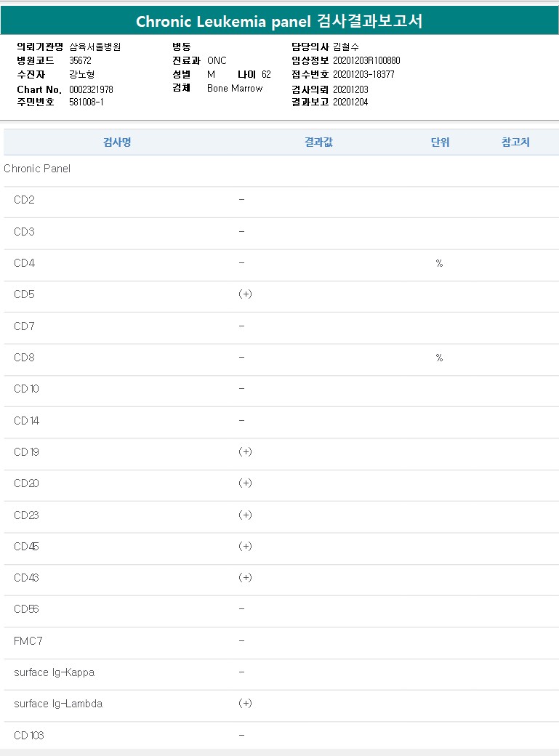Click the sex value M
Viewport: 559px width, 756px height.
pos(212,75)
